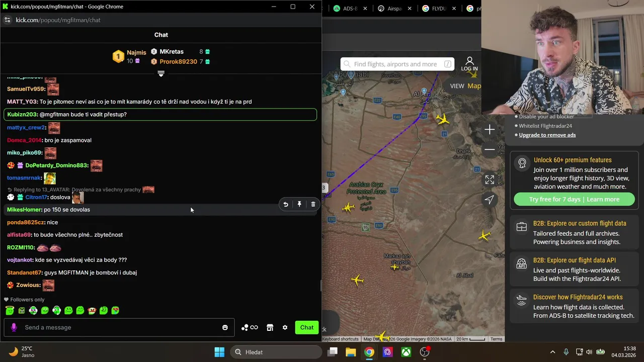Viewport: 644px width, 362px height.
Task: Click the kick.com address bar URL
Action: pos(58,20)
